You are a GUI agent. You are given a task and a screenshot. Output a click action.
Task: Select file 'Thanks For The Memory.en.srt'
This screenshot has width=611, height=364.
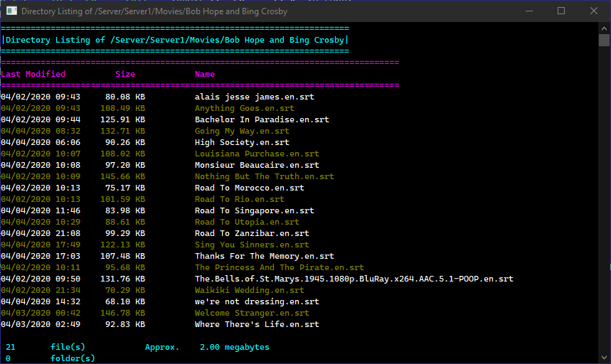pyautogui.click(x=264, y=256)
